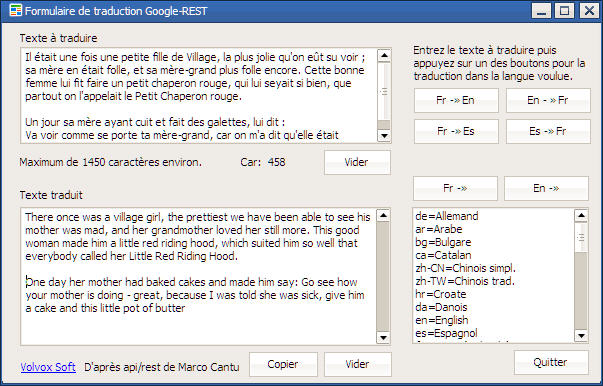Clear translated text with lower Vider button
603x386 pixels.
(x=358, y=364)
